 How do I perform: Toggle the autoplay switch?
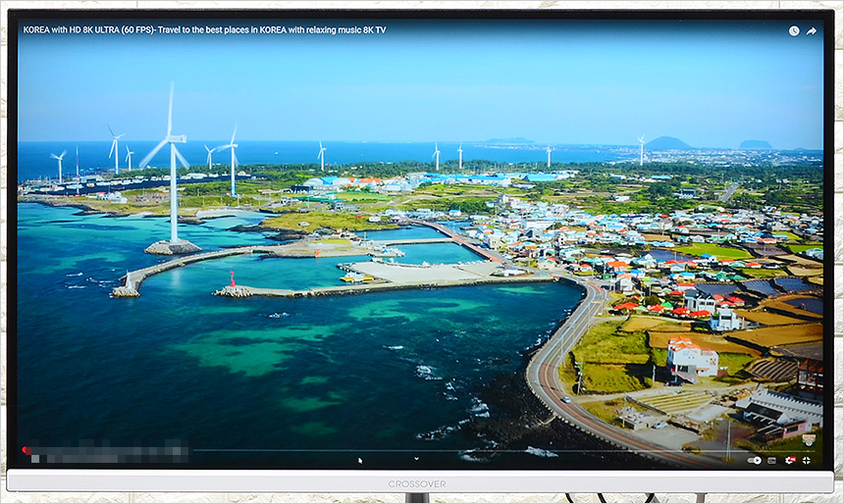[754, 460]
